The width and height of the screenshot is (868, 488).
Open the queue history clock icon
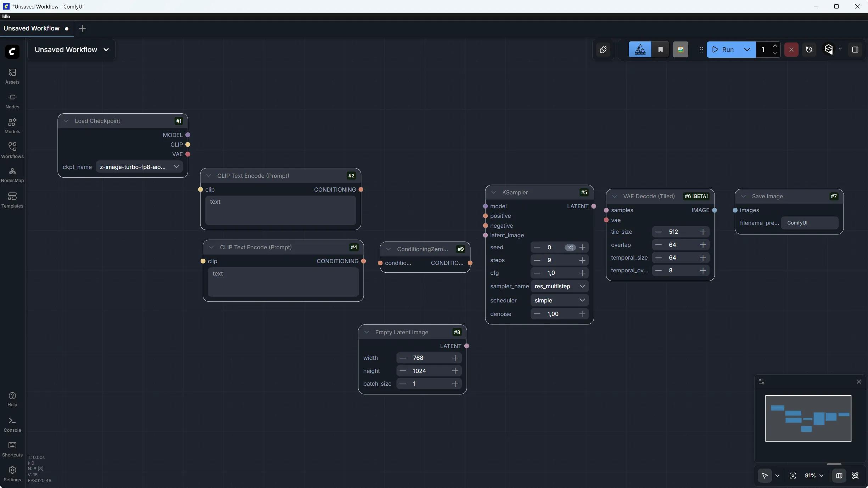click(x=809, y=50)
